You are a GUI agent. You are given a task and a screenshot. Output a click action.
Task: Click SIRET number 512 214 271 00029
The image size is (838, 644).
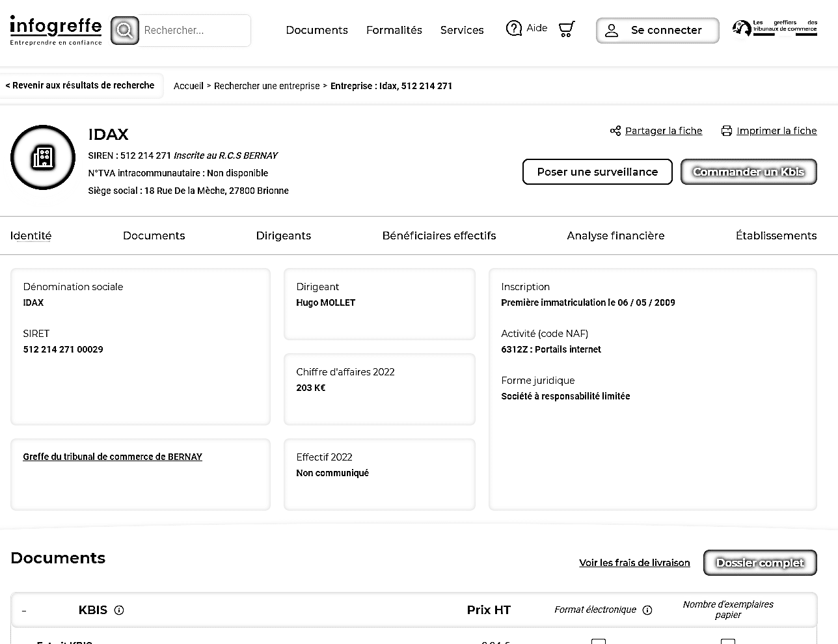click(x=63, y=349)
